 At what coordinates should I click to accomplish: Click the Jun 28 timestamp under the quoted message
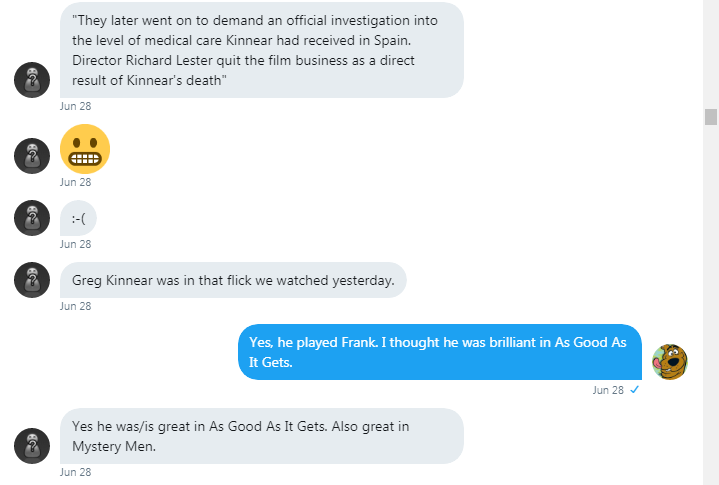click(x=75, y=106)
